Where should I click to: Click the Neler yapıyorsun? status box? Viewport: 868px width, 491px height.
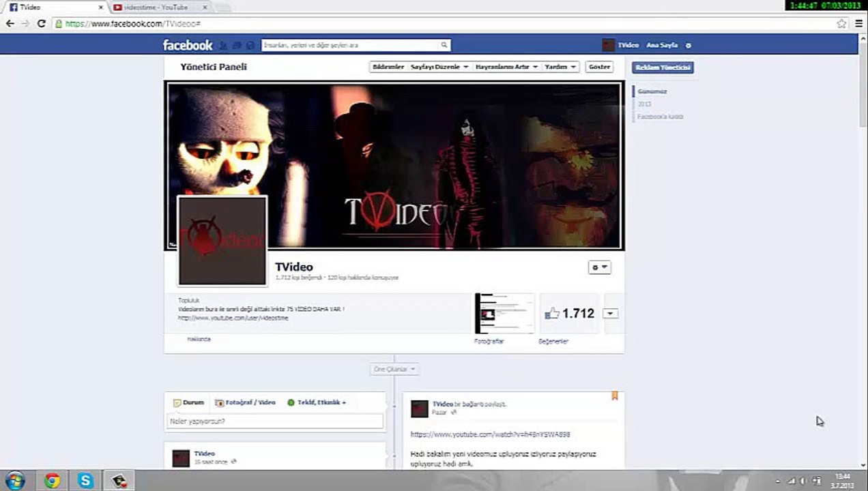[x=275, y=421]
